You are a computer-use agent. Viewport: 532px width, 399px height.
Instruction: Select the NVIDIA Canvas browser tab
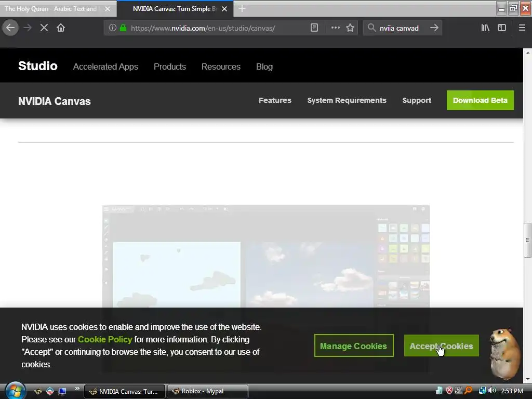click(175, 9)
